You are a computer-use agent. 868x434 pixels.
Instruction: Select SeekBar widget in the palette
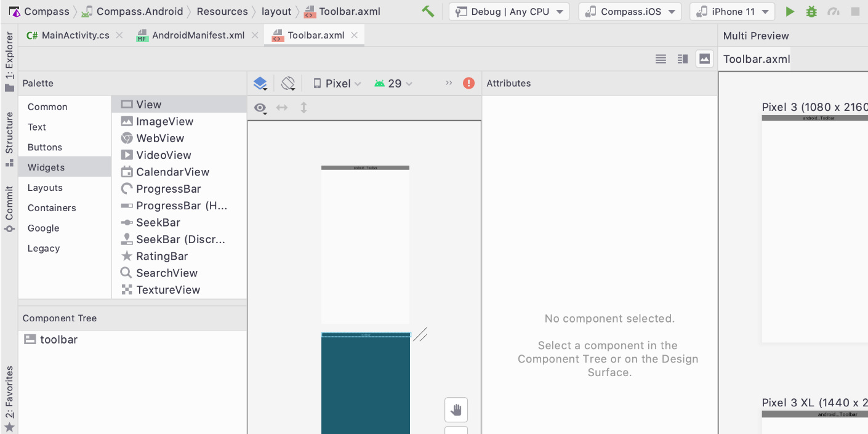(158, 223)
